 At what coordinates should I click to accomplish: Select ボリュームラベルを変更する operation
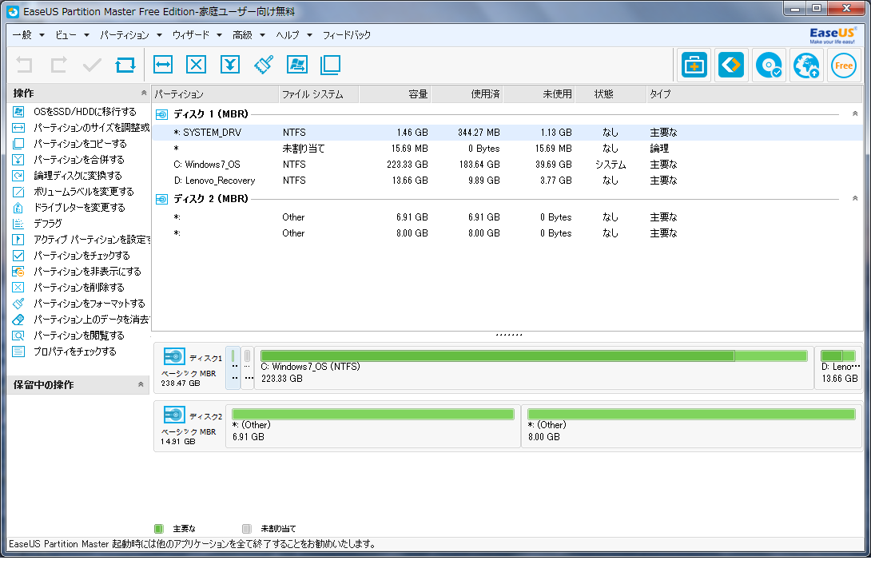pos(84,192)
